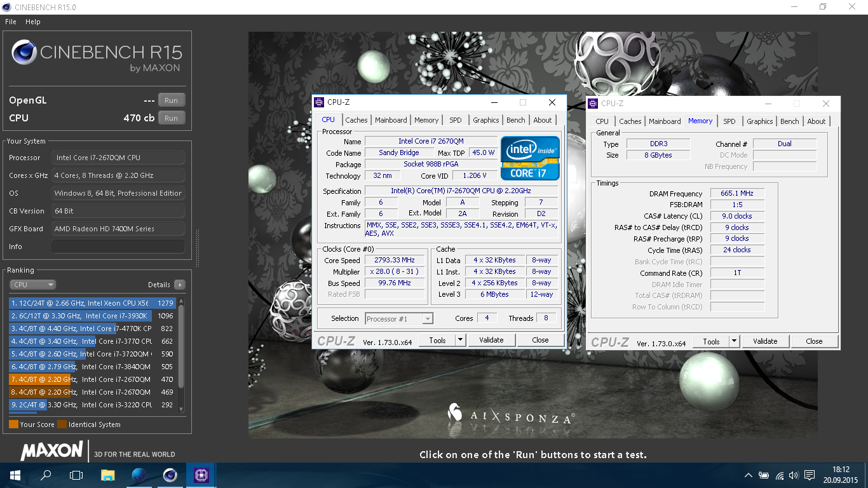This screenshot has height=488, width=868.
Task: Open Mainboard tab in left CPU-Z window
Action: (391, 120)
